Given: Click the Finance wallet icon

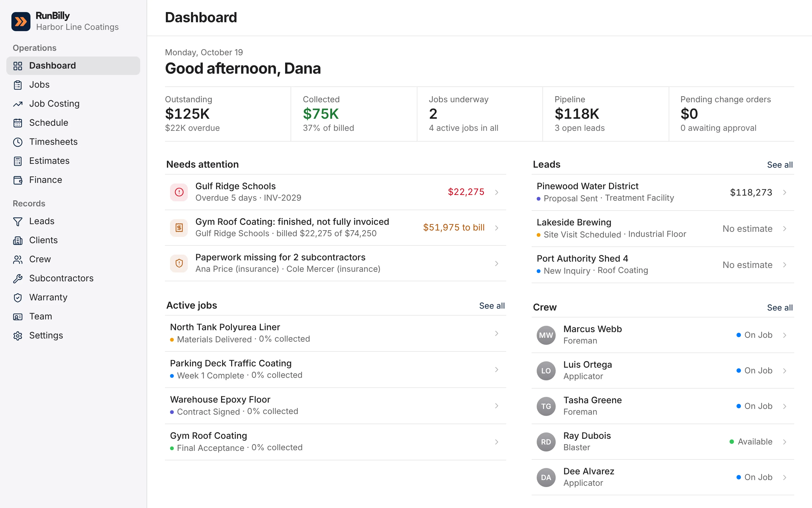Looking at the screenshot, I should 18,180.
